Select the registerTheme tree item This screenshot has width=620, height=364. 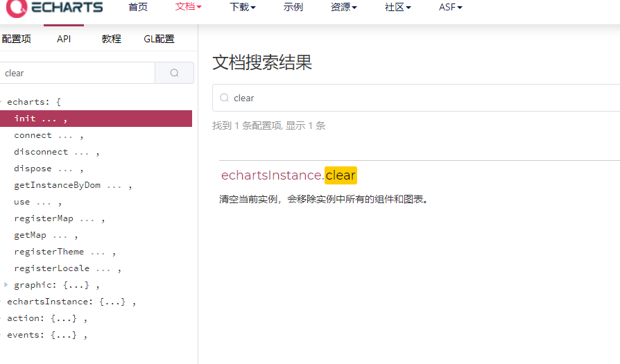65,252
